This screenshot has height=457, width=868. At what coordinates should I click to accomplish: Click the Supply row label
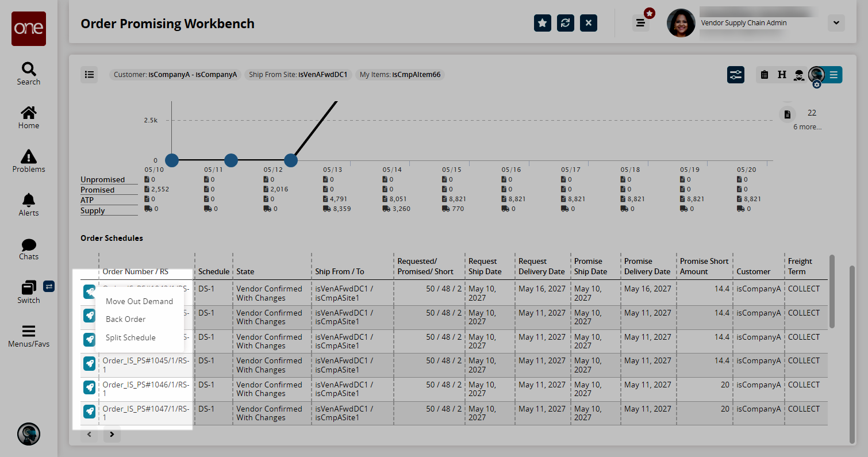point(93,211)
